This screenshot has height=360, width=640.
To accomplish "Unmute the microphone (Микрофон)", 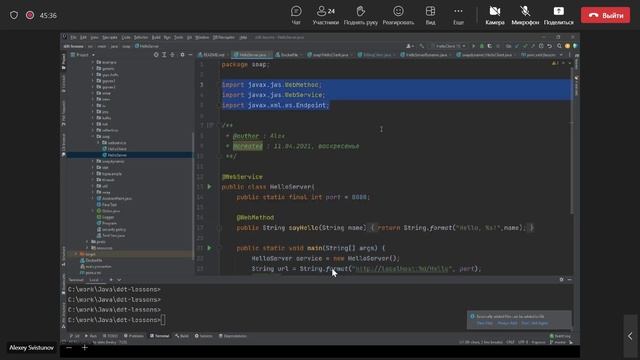I will pos(525,16).
